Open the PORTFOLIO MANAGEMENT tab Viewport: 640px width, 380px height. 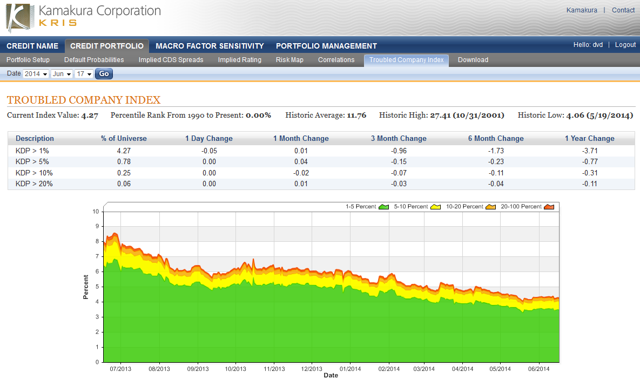[x=326, y=46]
